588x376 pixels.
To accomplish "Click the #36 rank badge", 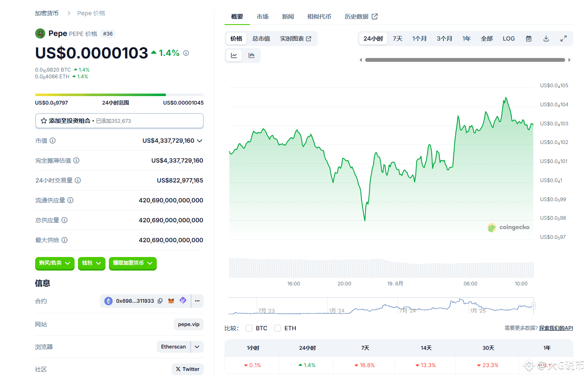I will (108, 34).
